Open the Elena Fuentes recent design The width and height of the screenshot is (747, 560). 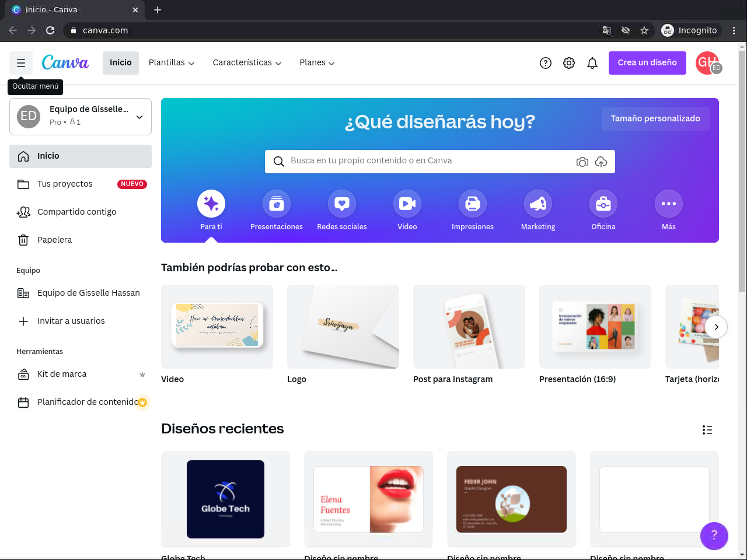point(368,499)
